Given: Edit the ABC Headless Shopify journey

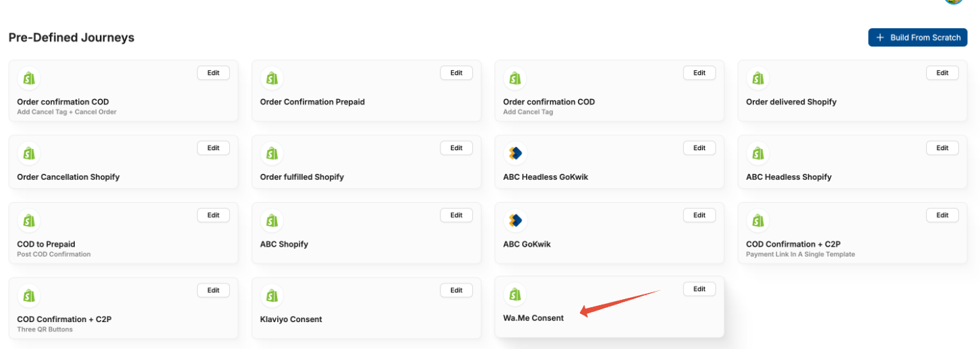Looking at the screenshot, I should tap(942, 148).
